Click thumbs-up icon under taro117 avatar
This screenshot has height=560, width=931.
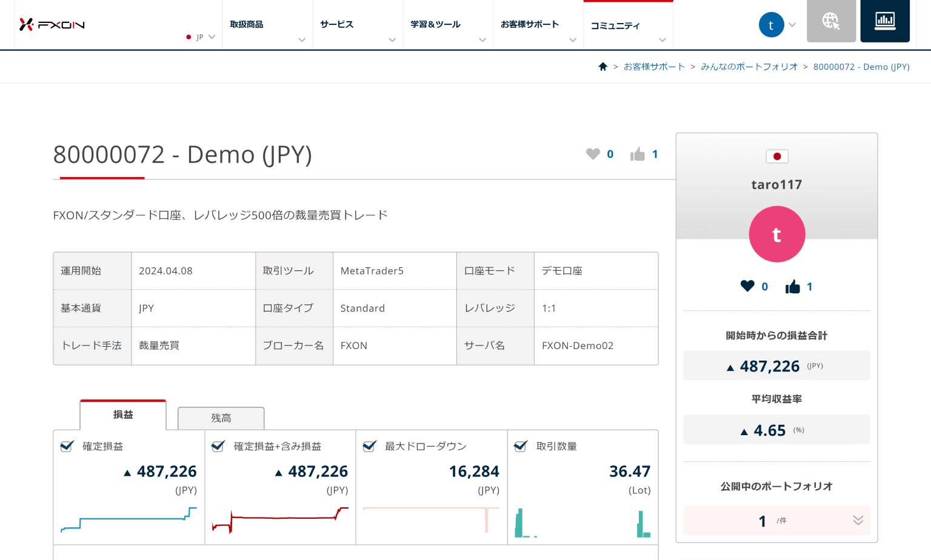793,286
